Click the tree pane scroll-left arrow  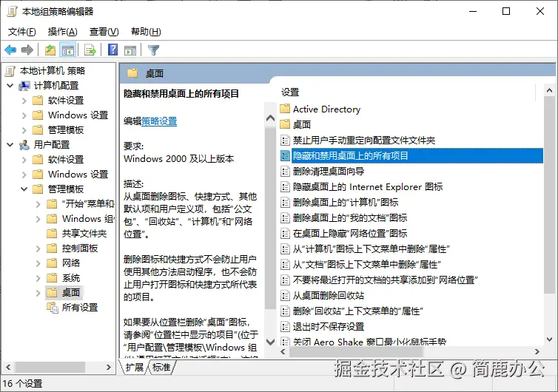pyautogui.click(x=8, y=368)
